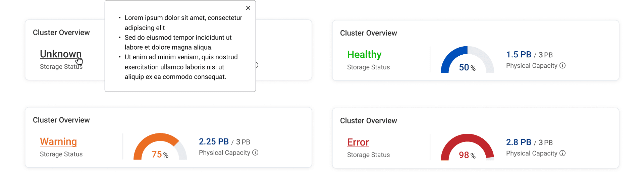The image size is (644, 173).
Task: Open the Error storage status link
Action: (x=358, y=142)
